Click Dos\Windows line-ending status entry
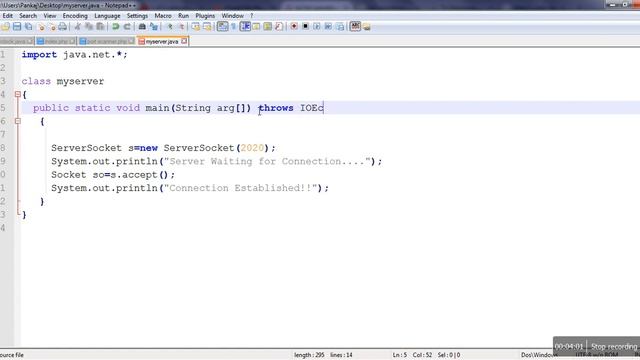Viewport: 640px width, 360px height. pos(539,355)
